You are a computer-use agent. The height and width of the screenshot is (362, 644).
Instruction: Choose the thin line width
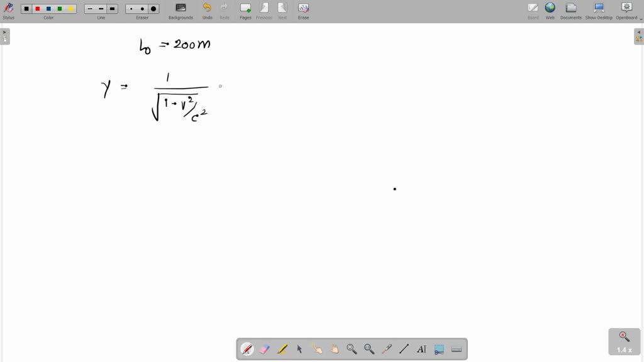pos(91,9)
